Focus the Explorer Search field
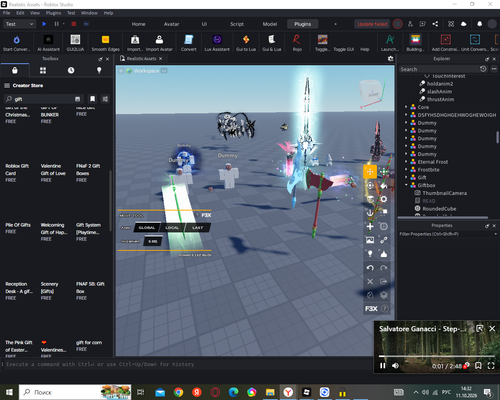500x400 pixels. point(439,69)
